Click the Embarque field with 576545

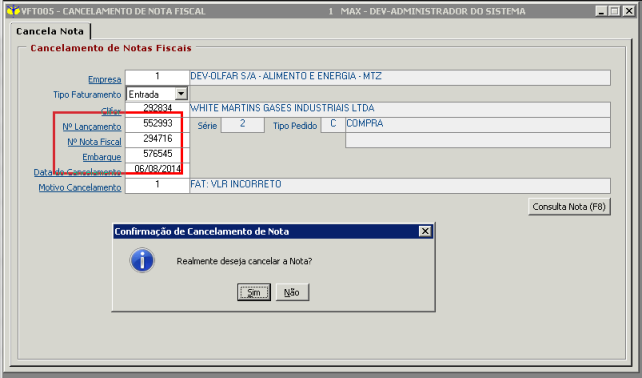157,155
